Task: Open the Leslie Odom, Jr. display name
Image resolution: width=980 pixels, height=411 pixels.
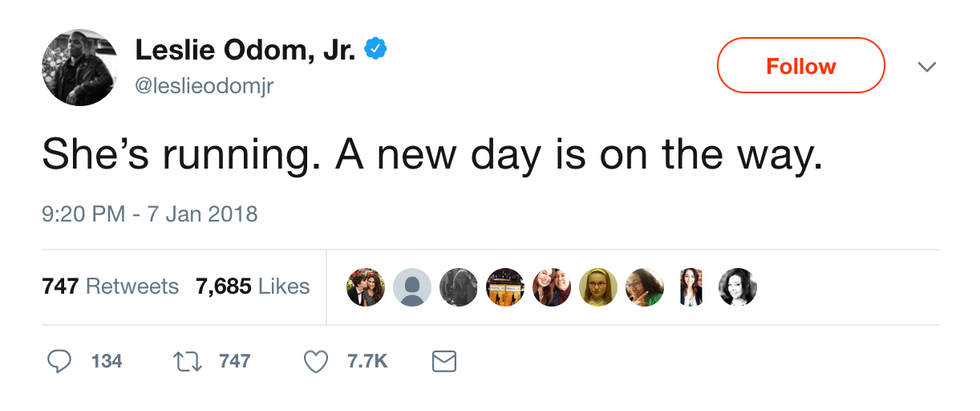Action: (x=246, y=49)
